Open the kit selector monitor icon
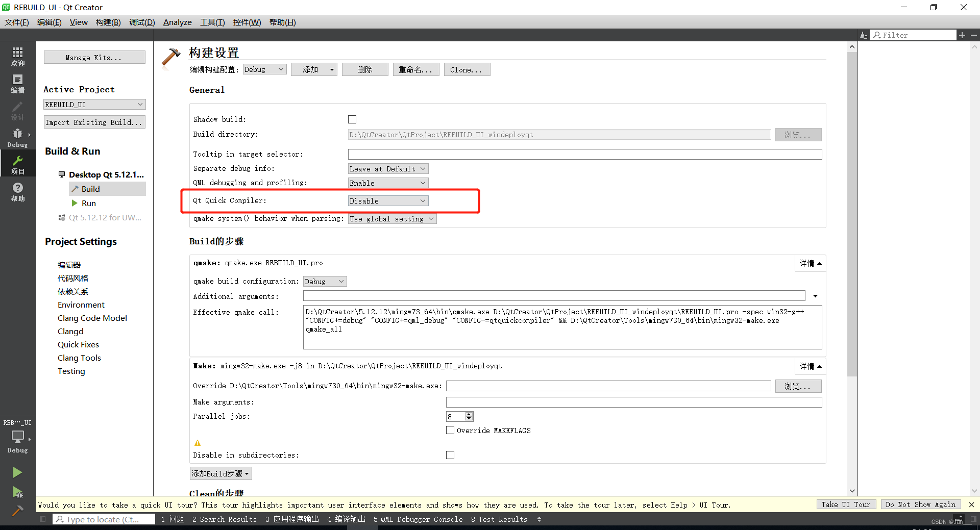This screenshot has height=530, width=980. coord(18,438)
